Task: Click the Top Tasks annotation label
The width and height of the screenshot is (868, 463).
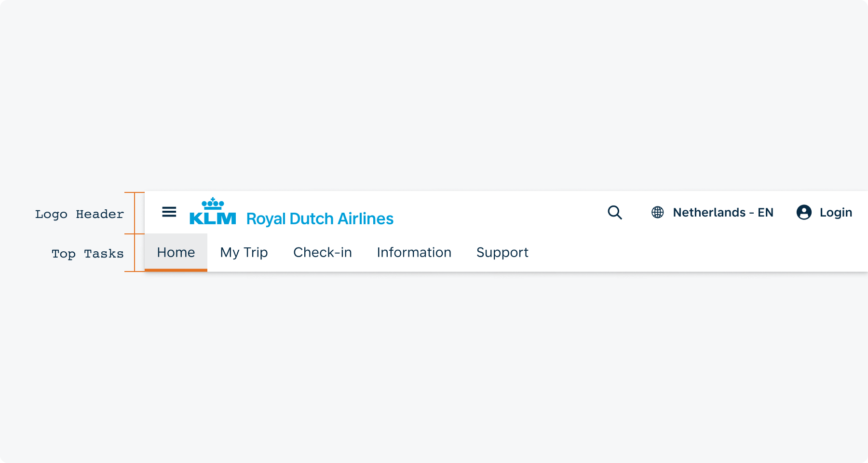Action: click(x=88, y=254)
